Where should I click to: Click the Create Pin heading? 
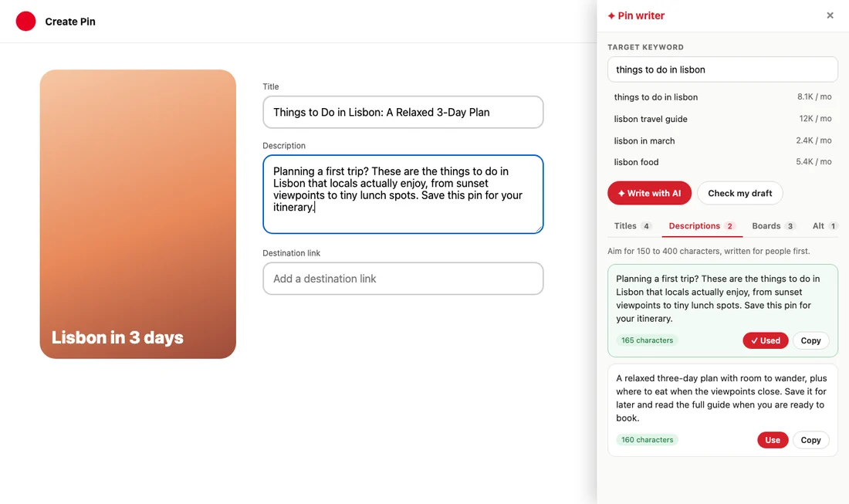[70, 22]
